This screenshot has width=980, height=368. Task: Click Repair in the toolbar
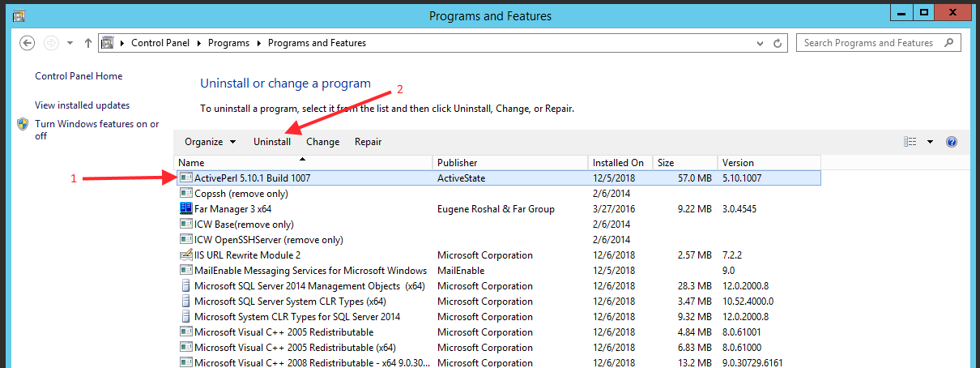(368, 142)
